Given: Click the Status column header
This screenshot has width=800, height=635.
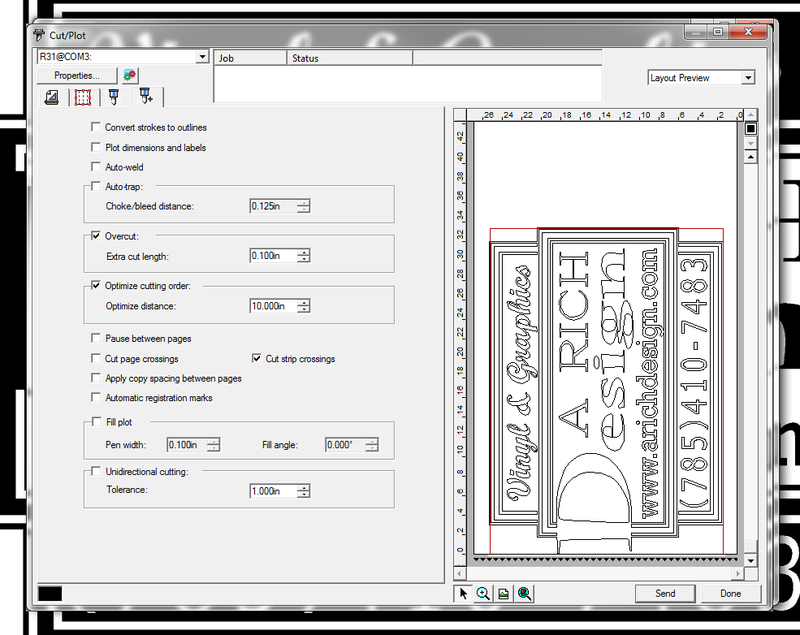Looking at the screenshot, I should point(350,58).
